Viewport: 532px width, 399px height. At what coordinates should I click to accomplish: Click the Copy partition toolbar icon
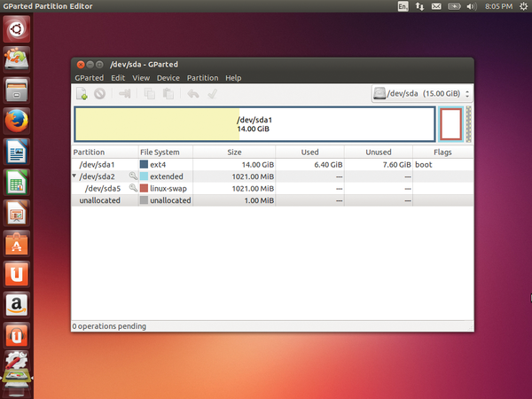click(149, 93)
